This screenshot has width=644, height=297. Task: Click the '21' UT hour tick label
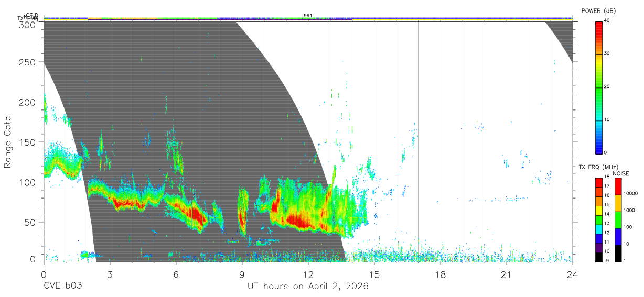point(507,274)
